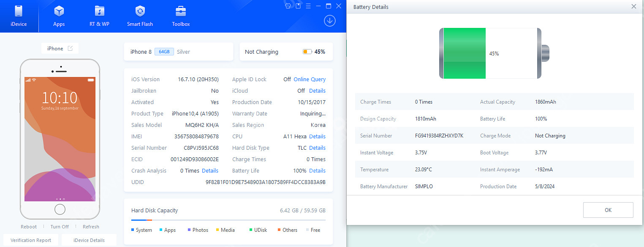
Task: Click the Temperature value 23.09°C
Action: click(x=424, y=170)
